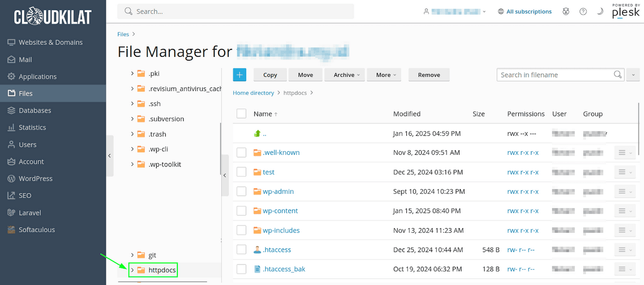Click the CloudKilat logo

(x=53, y=17)
